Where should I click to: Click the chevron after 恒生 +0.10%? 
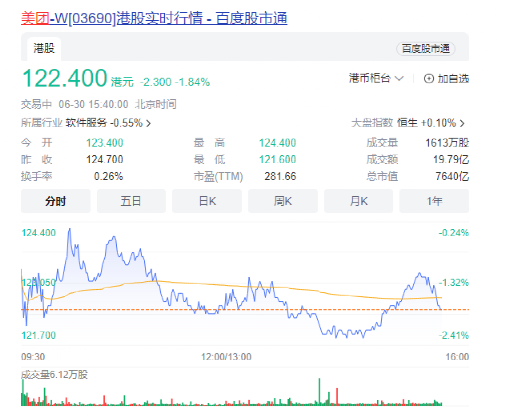tap(462, 123)
